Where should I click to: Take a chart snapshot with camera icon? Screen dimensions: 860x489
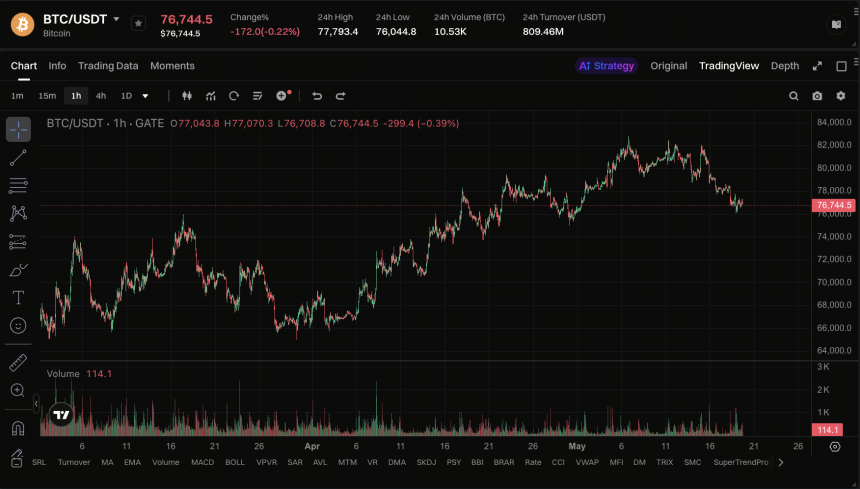click(x=817, y=96)
